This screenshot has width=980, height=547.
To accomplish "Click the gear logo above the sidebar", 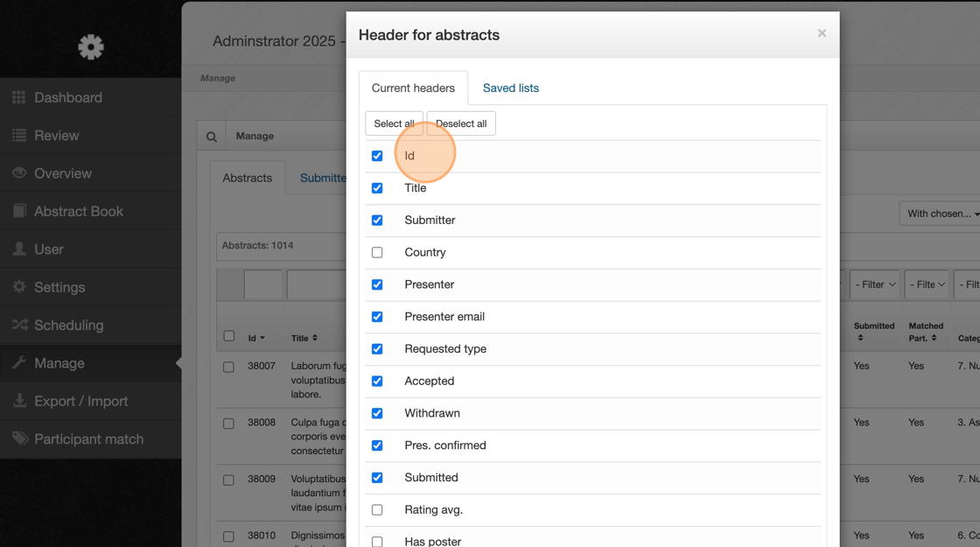I will tap(91, 47).
